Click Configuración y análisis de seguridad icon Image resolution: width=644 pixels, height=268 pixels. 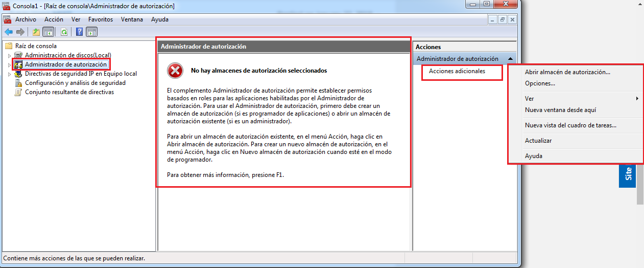(x=19, y=83)
